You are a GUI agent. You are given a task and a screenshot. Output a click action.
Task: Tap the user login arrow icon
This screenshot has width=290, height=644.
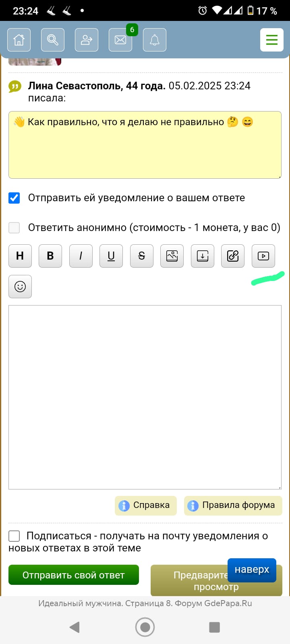coord(87,40)
